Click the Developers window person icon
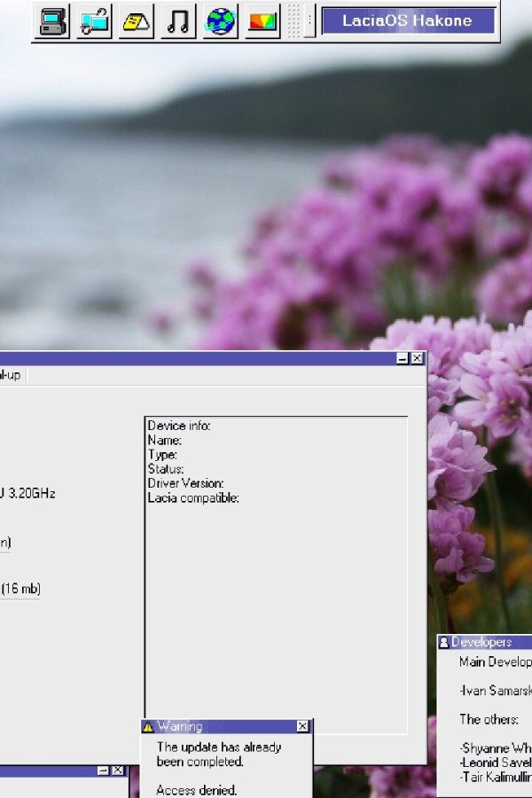 pyautogui.click(x=443, y=642)
